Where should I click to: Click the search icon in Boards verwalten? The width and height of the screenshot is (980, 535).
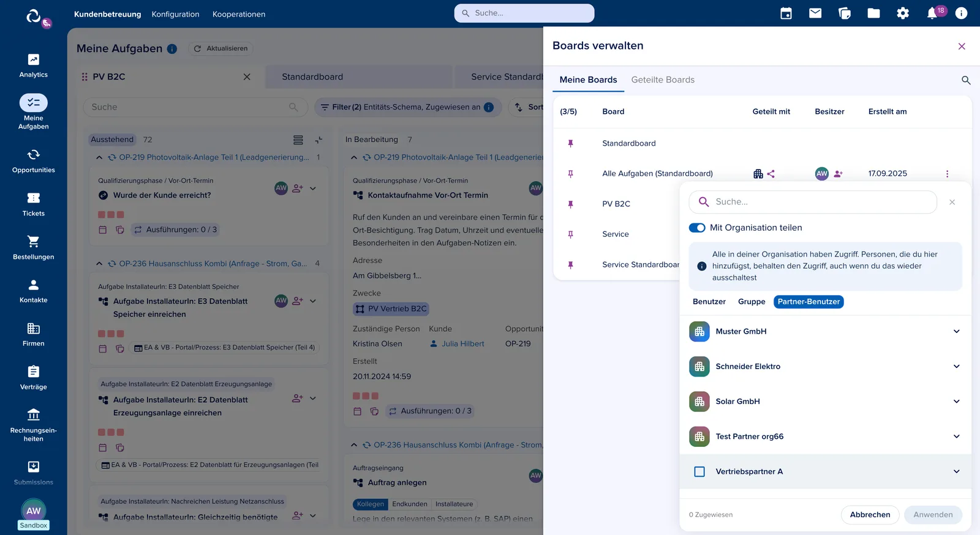[966, 80]
